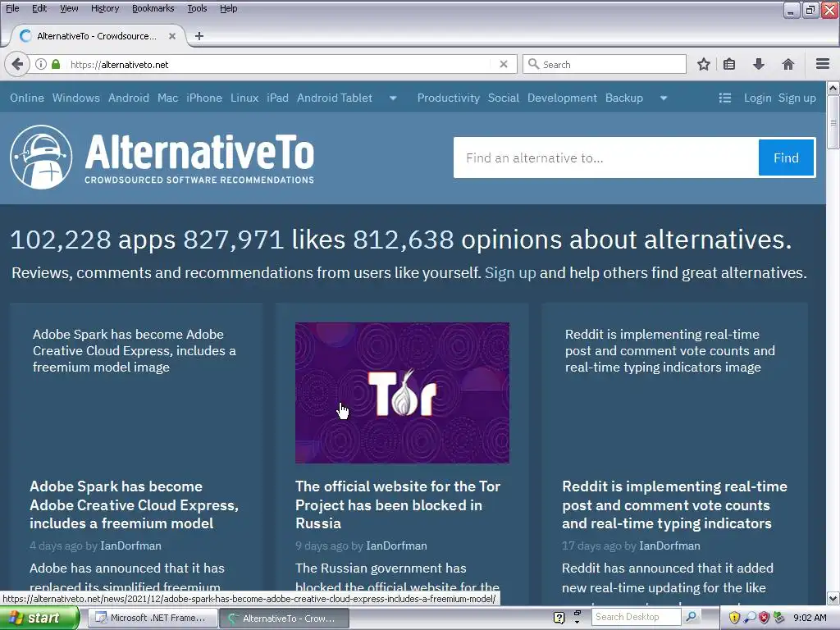Browse the iPad platform link
This screenshot has width=840, height=630.
pyautogui.click(x=277, y=98)
